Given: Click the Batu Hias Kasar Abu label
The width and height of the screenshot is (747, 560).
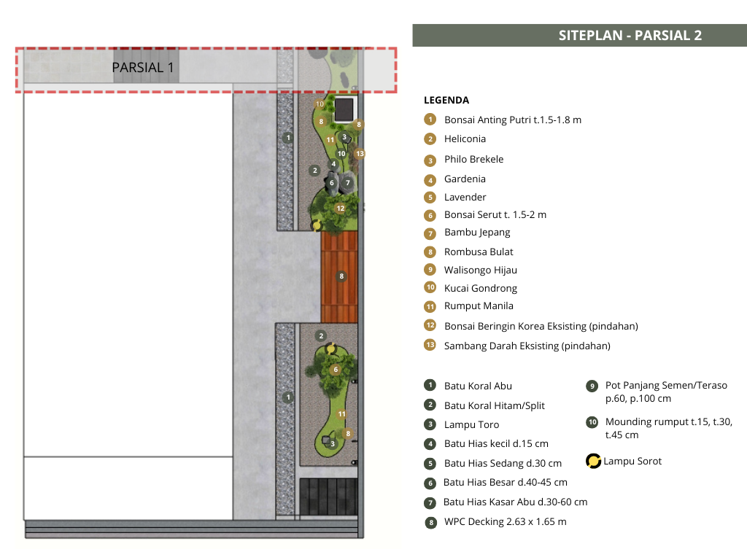Looking at the screenshot, I should (x=515, y=502).
